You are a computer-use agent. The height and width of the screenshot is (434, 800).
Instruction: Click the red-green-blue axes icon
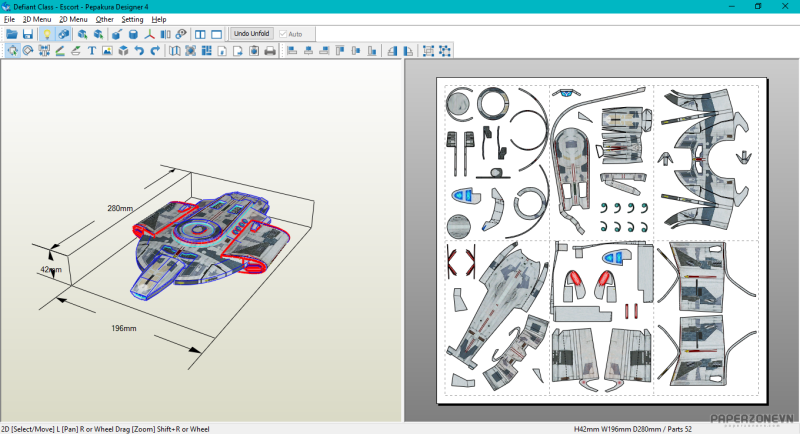point(151,34)
